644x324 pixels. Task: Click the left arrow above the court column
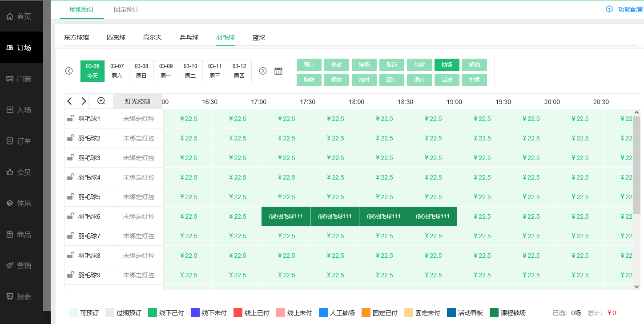point(69,101)
